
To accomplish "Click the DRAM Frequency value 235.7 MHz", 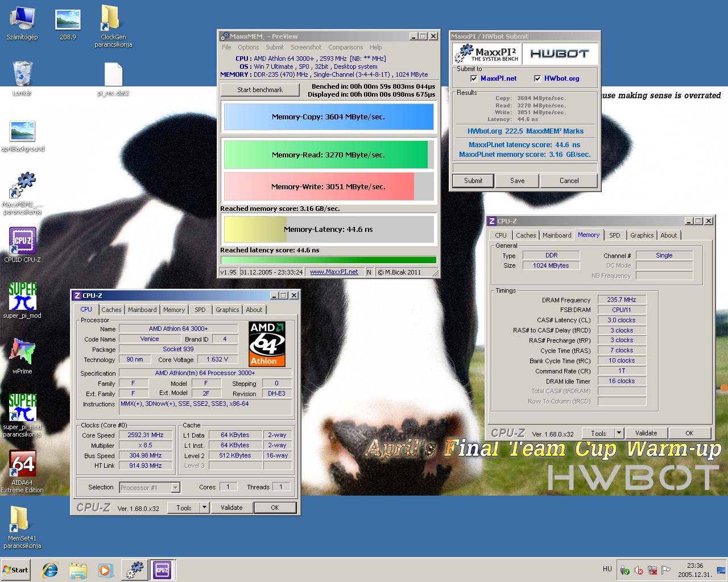I will click(622, 300).
